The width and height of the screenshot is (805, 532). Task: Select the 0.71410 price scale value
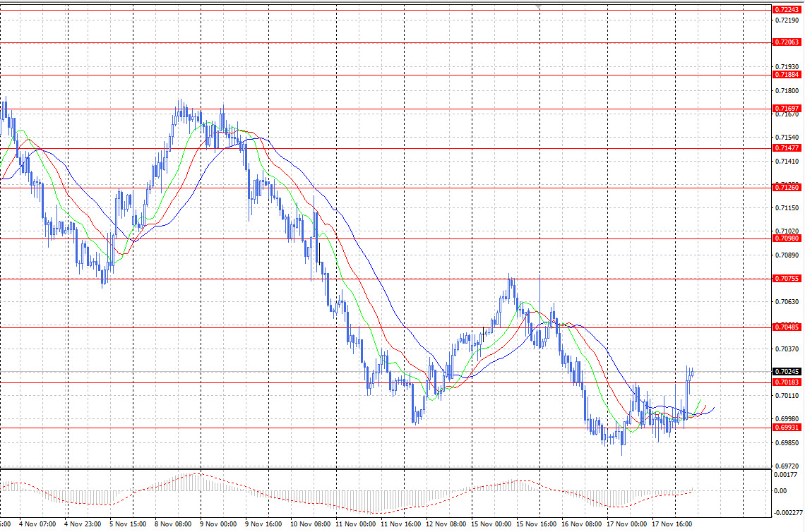[x=787, y=161]
